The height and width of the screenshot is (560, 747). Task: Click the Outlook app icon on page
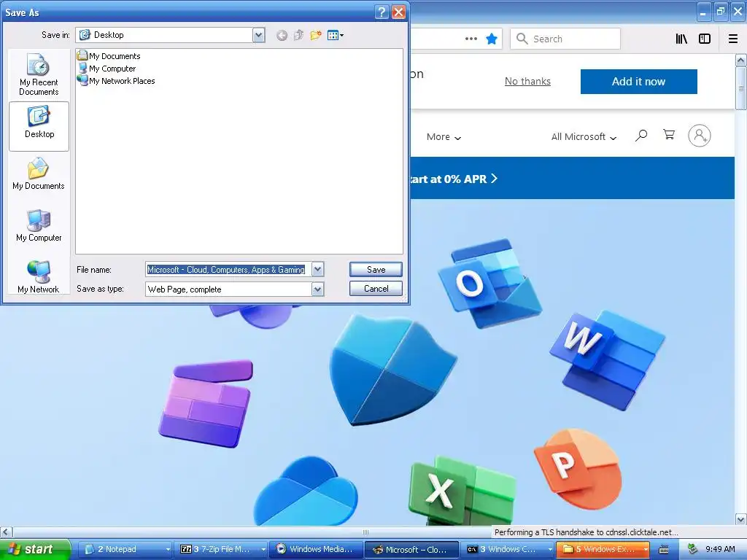pyautogui.click(x=489, y=284)
